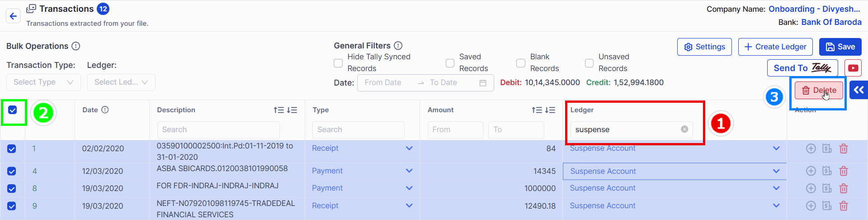Image resolution: width=868 pixels, height=220 pixels.
Task: Open invoice details icon for row 4
Action: [x=827, y=171]
